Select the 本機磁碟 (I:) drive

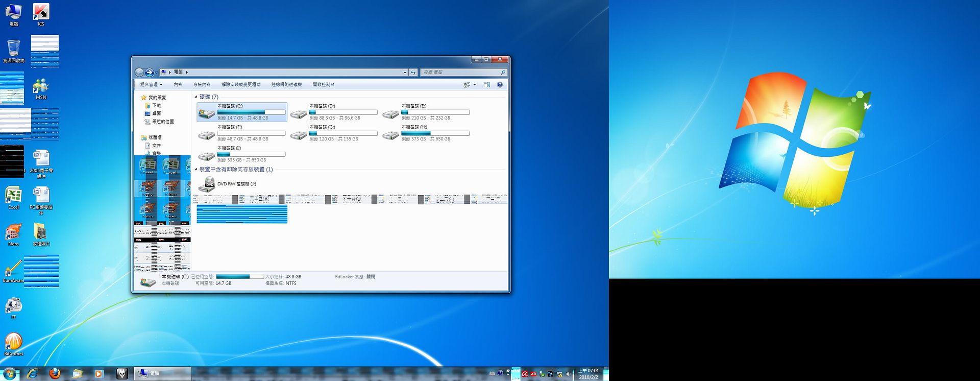[242, 154]
